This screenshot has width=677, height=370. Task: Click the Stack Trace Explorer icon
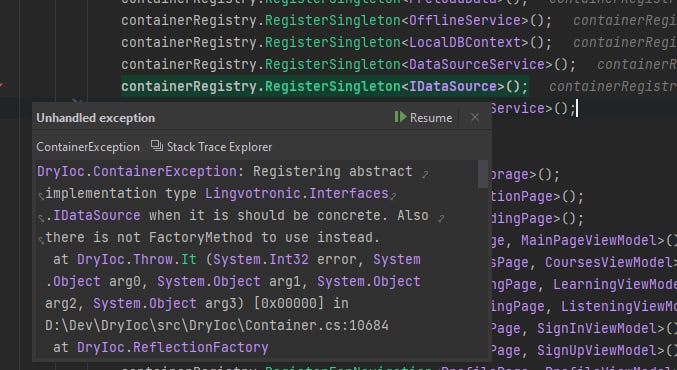click(x=157, y=146)
